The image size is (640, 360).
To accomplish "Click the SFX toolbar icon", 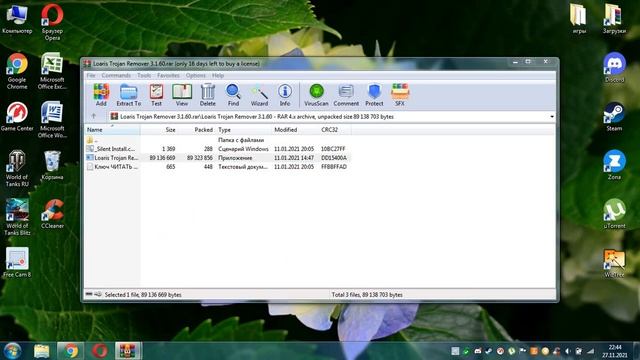I will click(400, 95).
